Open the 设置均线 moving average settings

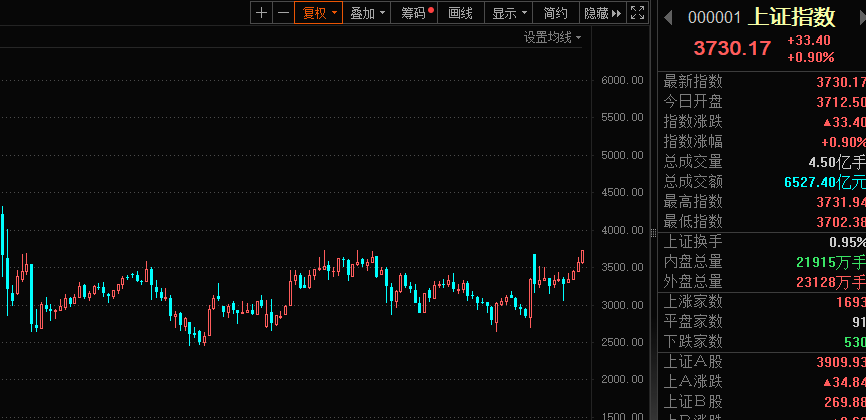coord(552,37)
